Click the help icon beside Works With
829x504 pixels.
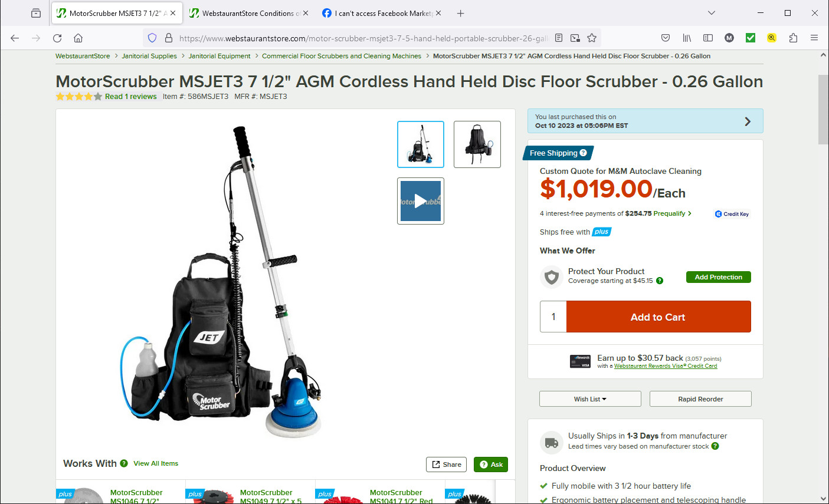pos(124,463)
